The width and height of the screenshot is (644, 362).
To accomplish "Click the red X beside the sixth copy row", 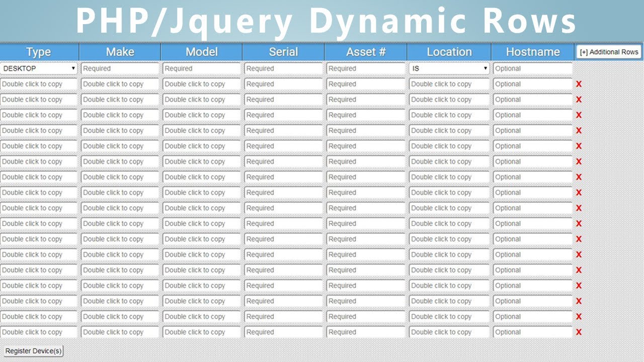I will coord(579,161).
